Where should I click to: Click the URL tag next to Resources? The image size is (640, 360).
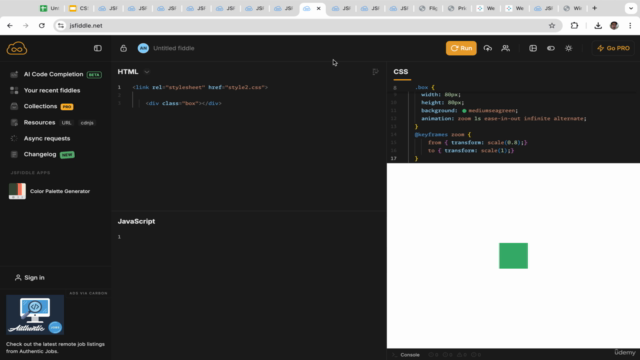point(67,123)
